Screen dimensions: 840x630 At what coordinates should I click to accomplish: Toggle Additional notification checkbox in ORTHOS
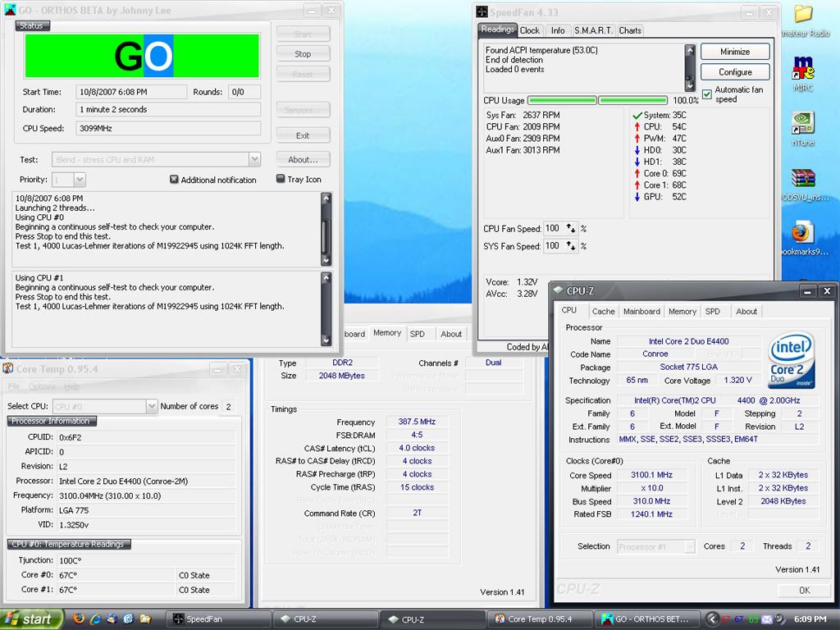coord(174,180)
